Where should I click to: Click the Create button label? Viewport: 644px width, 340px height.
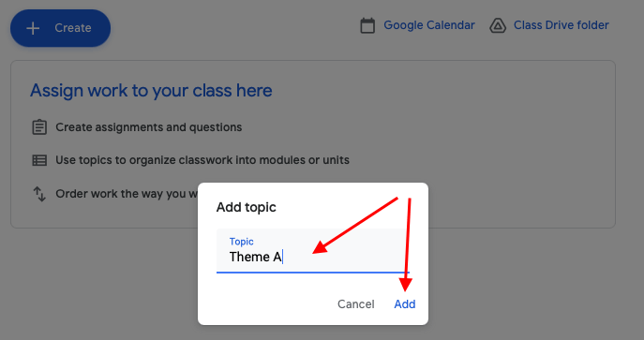73,28
